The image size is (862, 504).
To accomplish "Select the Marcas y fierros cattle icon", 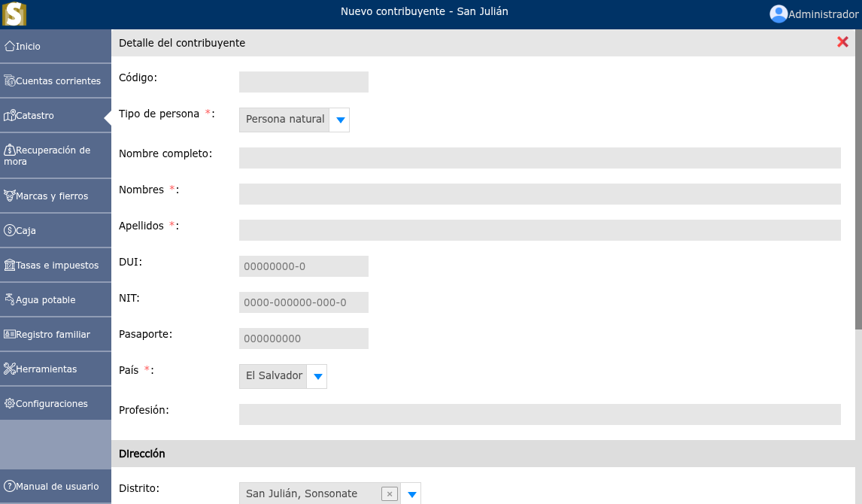I will (10, 196).
